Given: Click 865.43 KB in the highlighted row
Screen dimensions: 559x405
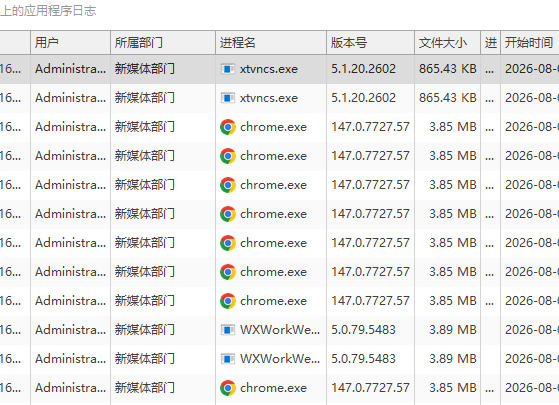Looking at the screenshot, I should coord(448,69).
